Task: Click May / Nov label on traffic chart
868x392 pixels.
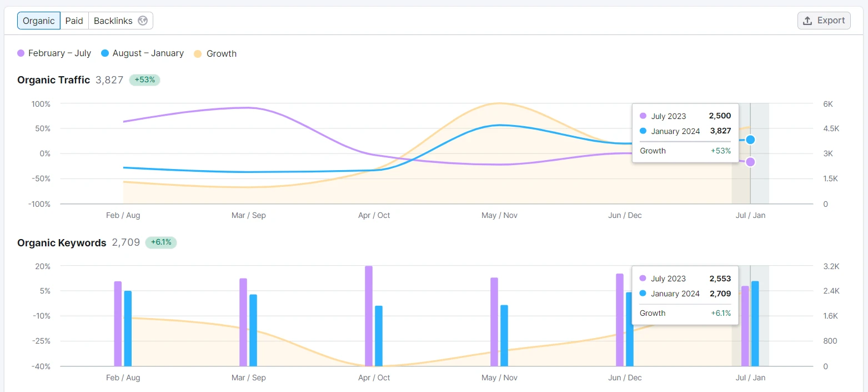Action: [499, 215]
